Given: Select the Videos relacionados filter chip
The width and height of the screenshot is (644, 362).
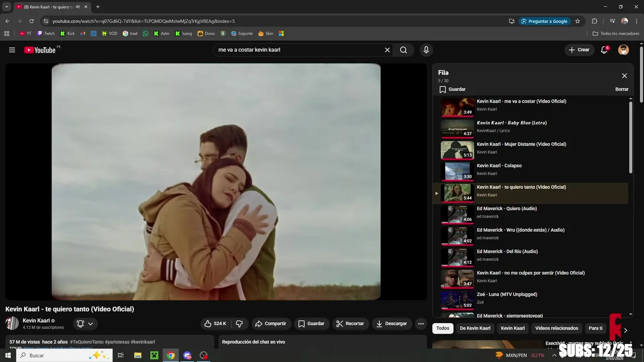Looking at the screenshot, I should [x=556, y=328].
